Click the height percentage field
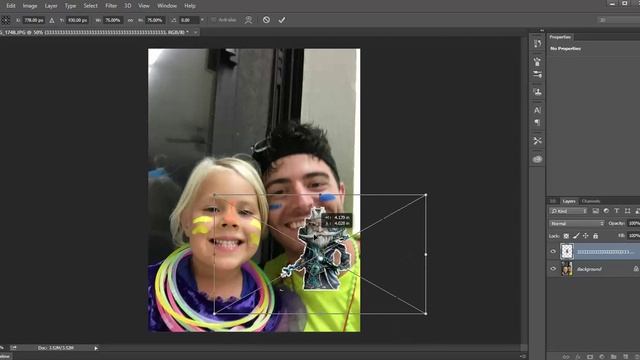Screen dimensions: 640x360 click(x=155, y=20)
